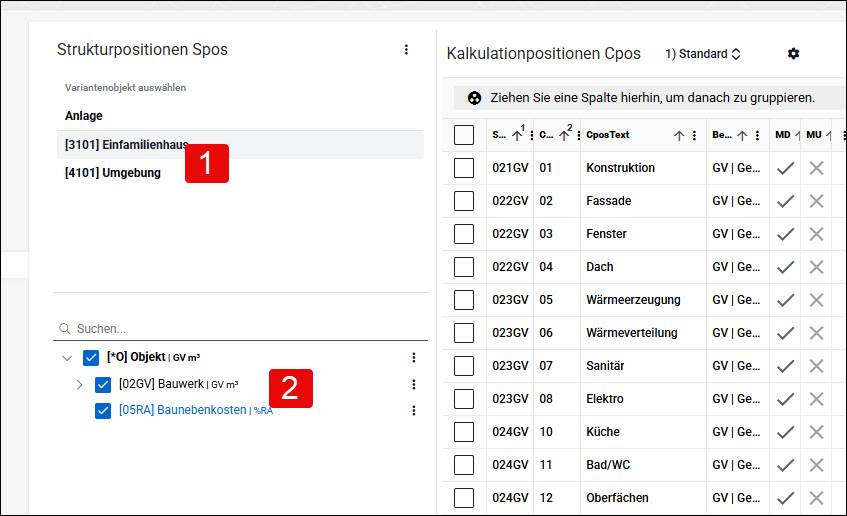Screen dimensions: 847x516
Task: Open the 1) Standard layout dropdown
Action: (703, 54)
